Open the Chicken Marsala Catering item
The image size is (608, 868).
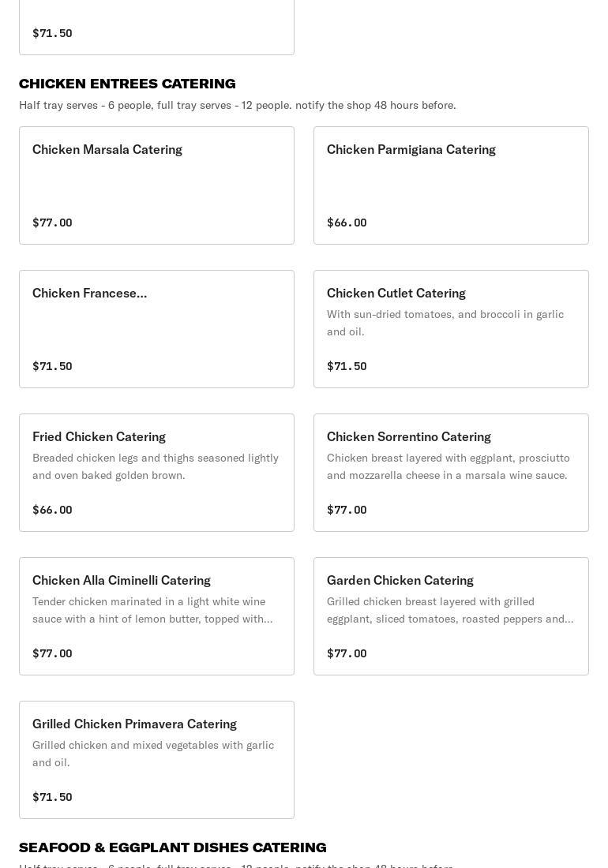point(107,150)
